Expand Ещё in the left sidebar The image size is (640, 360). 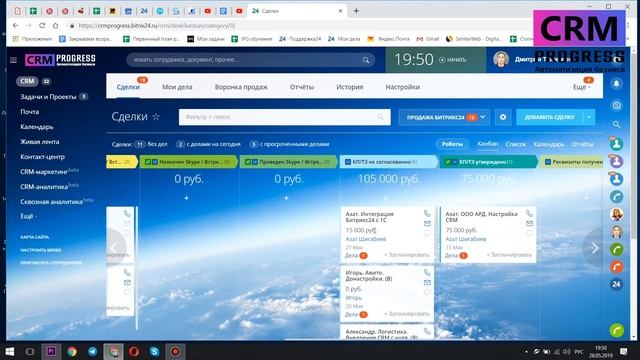[29, 216]
